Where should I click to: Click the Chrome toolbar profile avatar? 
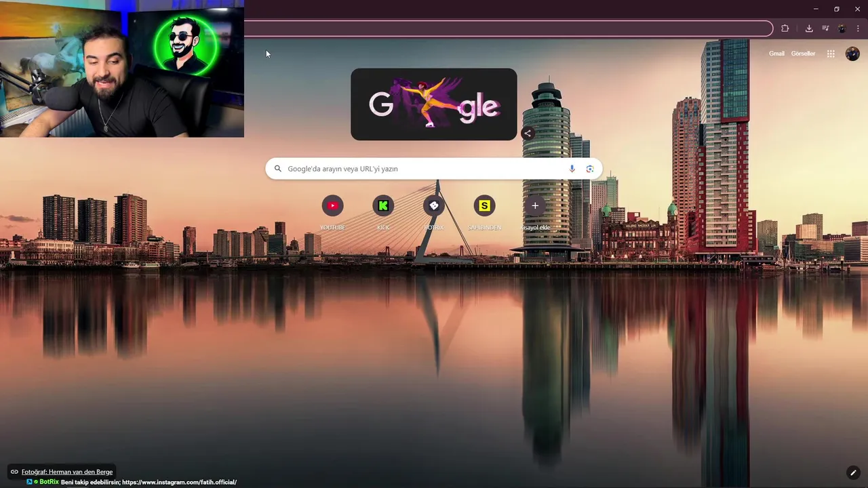click(842, 28)
